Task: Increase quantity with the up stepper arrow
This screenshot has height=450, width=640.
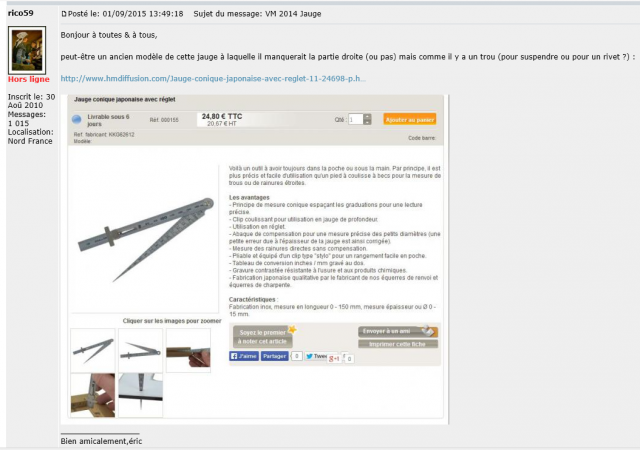Action: click(367, 116)
